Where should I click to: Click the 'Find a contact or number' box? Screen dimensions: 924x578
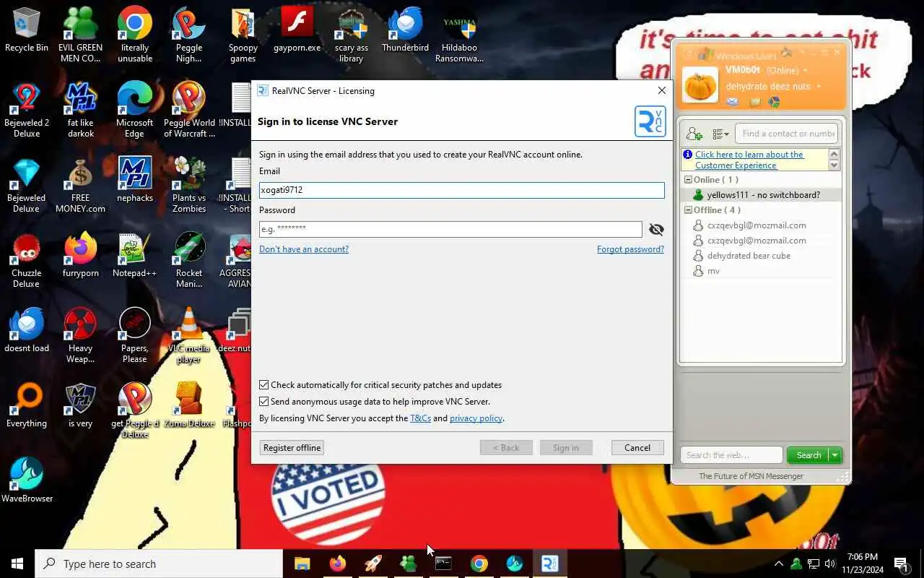coord(788,134)
